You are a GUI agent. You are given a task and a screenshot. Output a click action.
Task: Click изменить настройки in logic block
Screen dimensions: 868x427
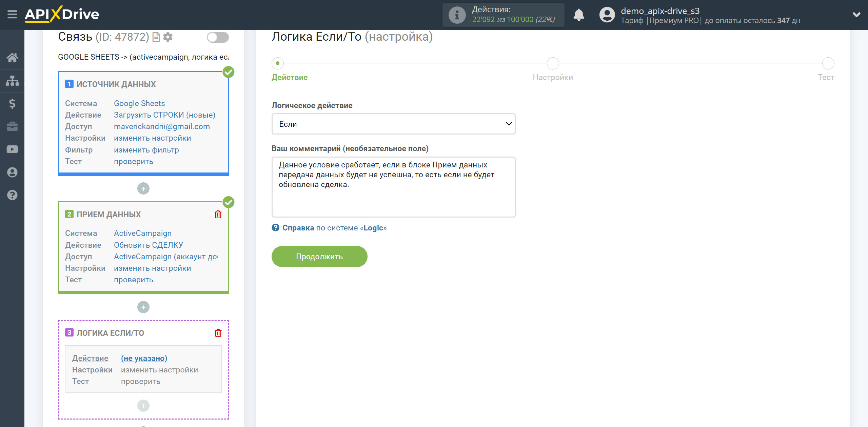click(159, 370)
